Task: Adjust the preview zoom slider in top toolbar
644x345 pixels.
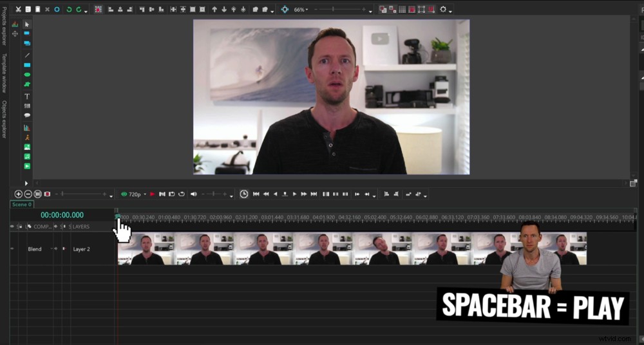Action: [340, 9]
